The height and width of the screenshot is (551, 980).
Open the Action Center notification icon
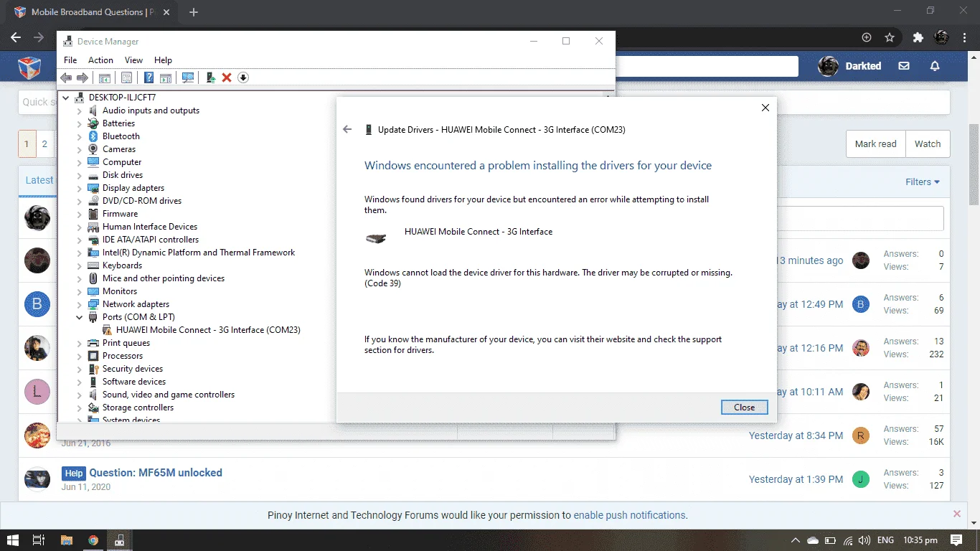[x=956, y=540]
